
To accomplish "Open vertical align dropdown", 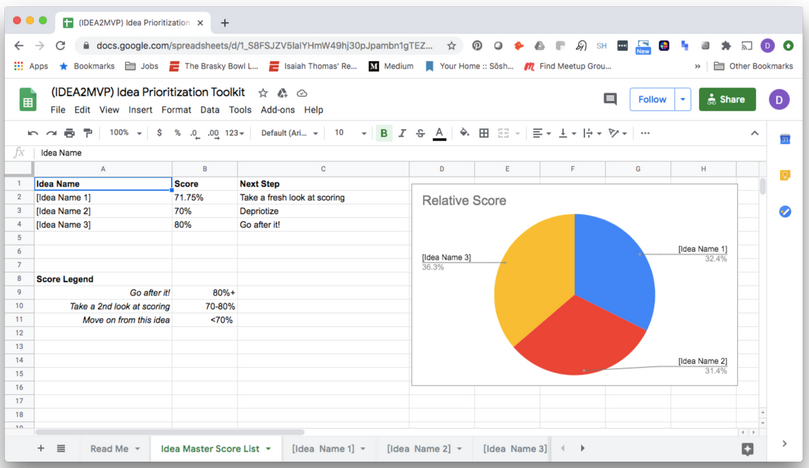I will 567,133.
